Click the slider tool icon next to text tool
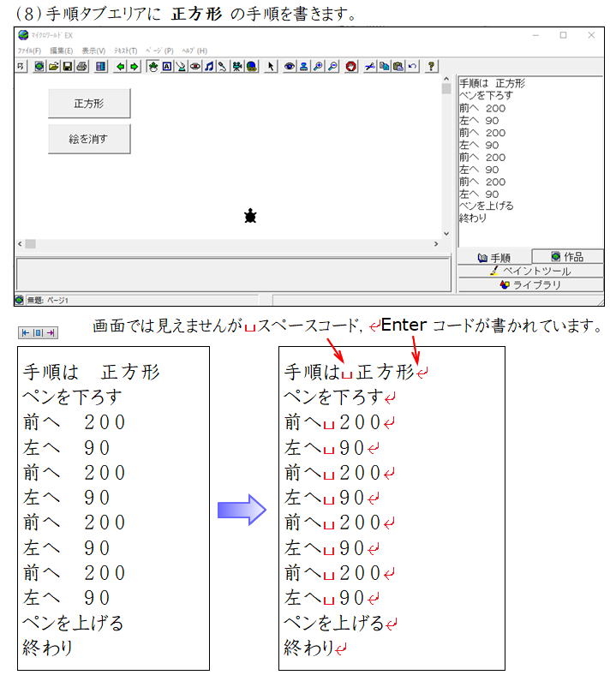 point(181,66)
